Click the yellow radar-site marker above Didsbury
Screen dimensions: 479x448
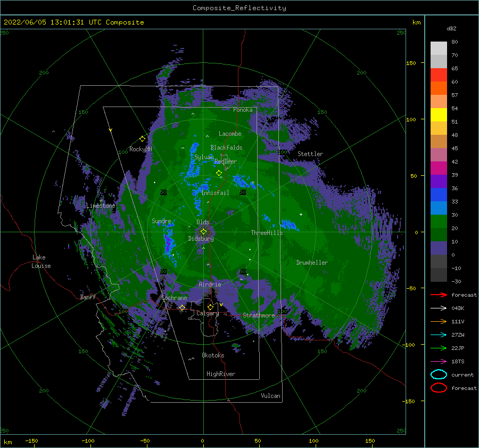click(x=203, y=232)
